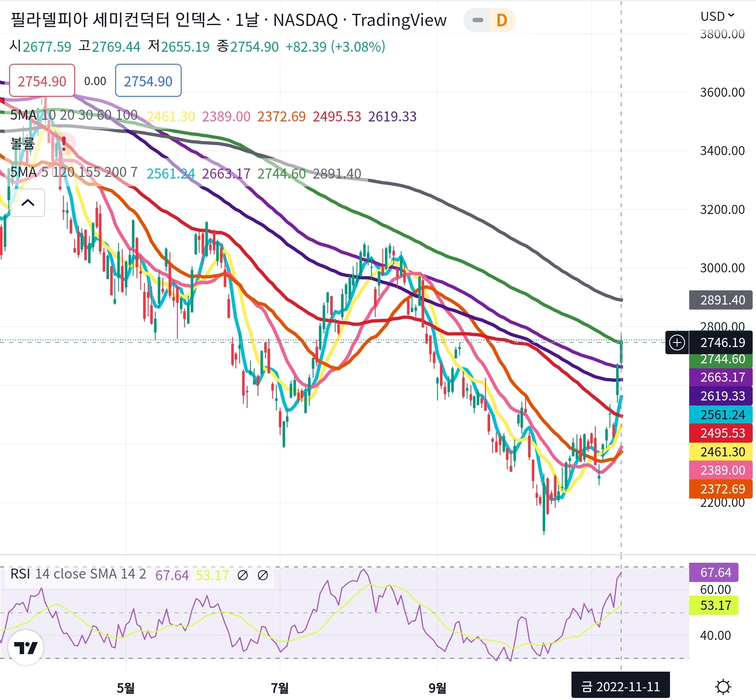Click the 2372.69 orange price label
756x700 pixels.
721,489
